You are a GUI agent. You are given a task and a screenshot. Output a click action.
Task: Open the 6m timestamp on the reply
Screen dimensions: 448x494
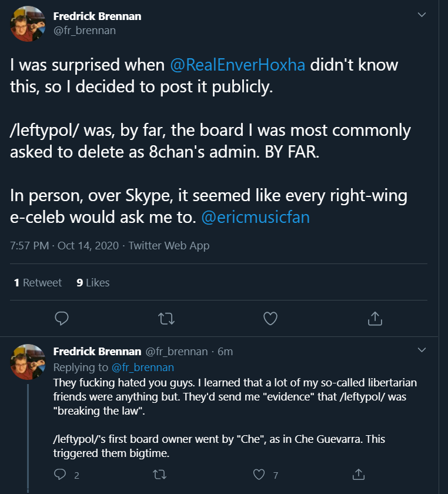click(x=225, y=352)
